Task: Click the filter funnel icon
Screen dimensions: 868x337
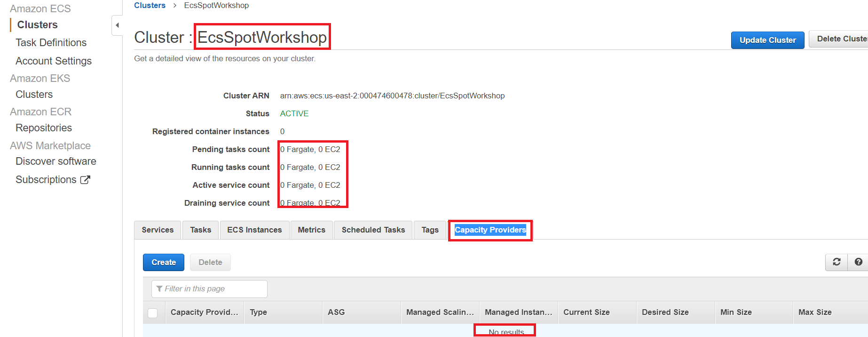Action: click(x=159, y=289)
